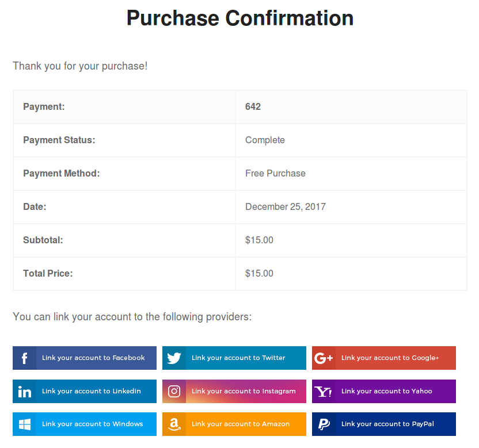Click the PayPal 'P' logo icon
The image size is (479, 448).
(x=324, y=424)
